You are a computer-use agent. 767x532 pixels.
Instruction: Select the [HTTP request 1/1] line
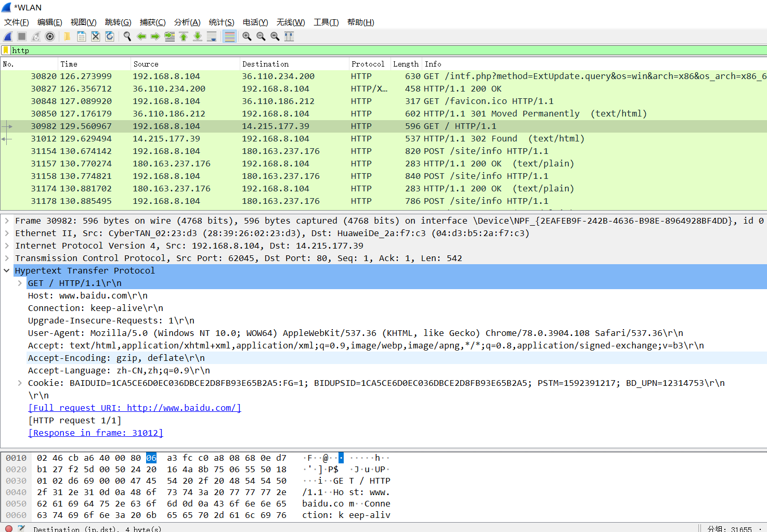coord(75,420)
